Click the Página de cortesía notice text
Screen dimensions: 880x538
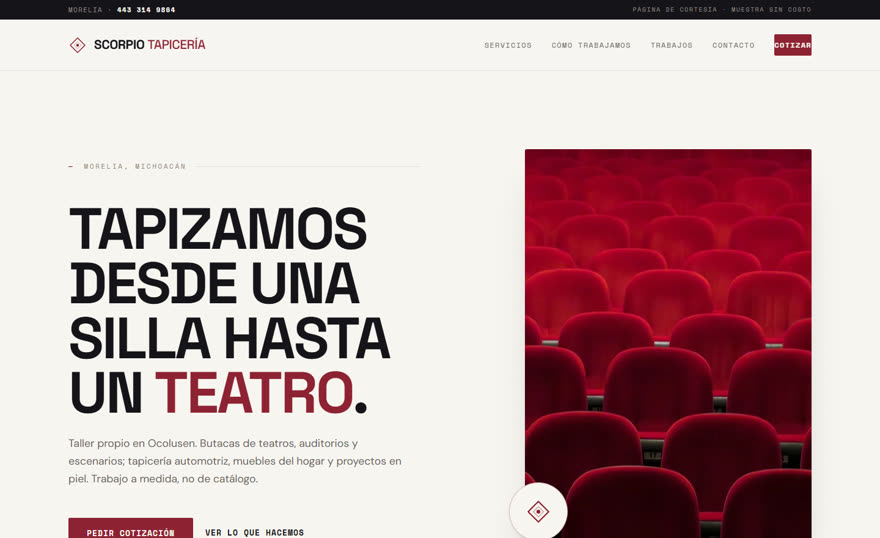click(722, 10)
